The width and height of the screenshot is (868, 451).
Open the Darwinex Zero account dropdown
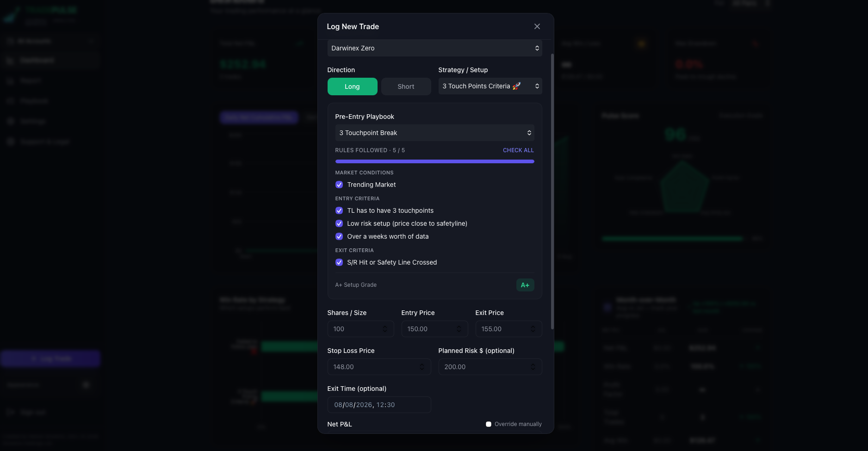pos(434,48)
